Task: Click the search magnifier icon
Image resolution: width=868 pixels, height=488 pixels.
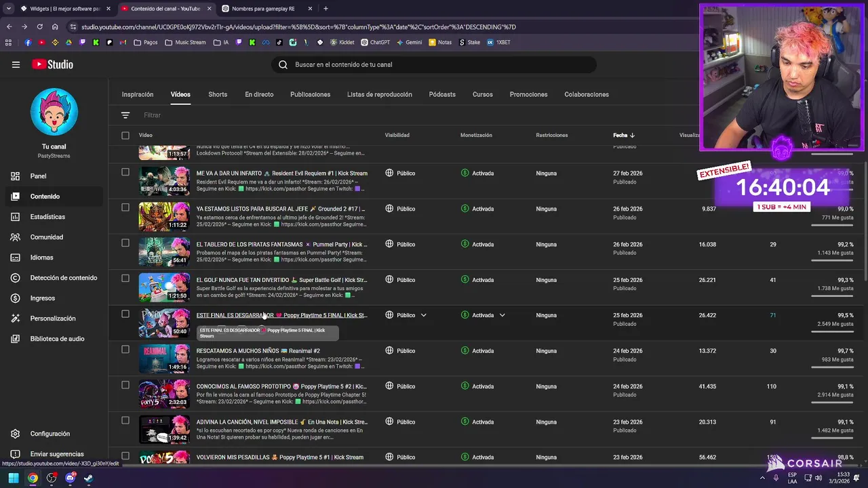Action: pos(283,64)
